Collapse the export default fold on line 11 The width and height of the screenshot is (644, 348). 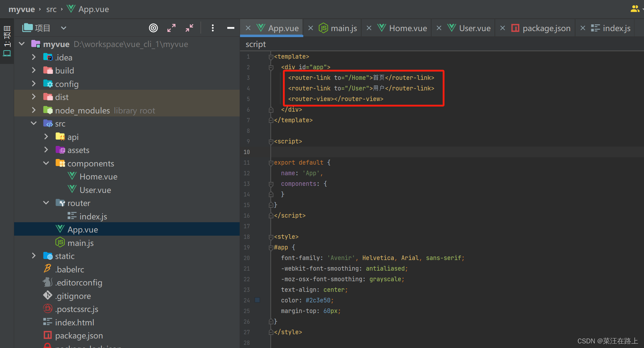point(270,163)
